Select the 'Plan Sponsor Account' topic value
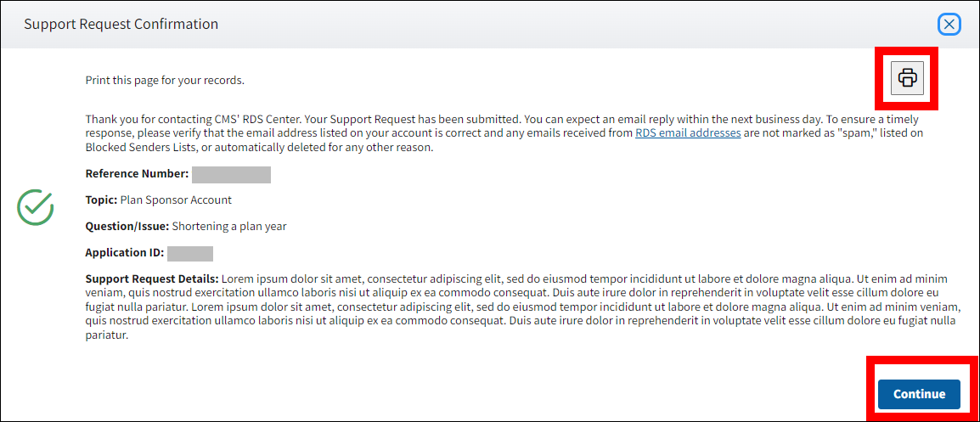 pos(177,200)
